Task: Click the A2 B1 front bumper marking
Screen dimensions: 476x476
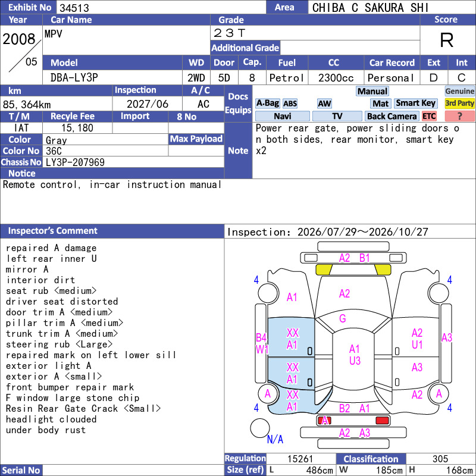Action: click(x=354, y=258)
